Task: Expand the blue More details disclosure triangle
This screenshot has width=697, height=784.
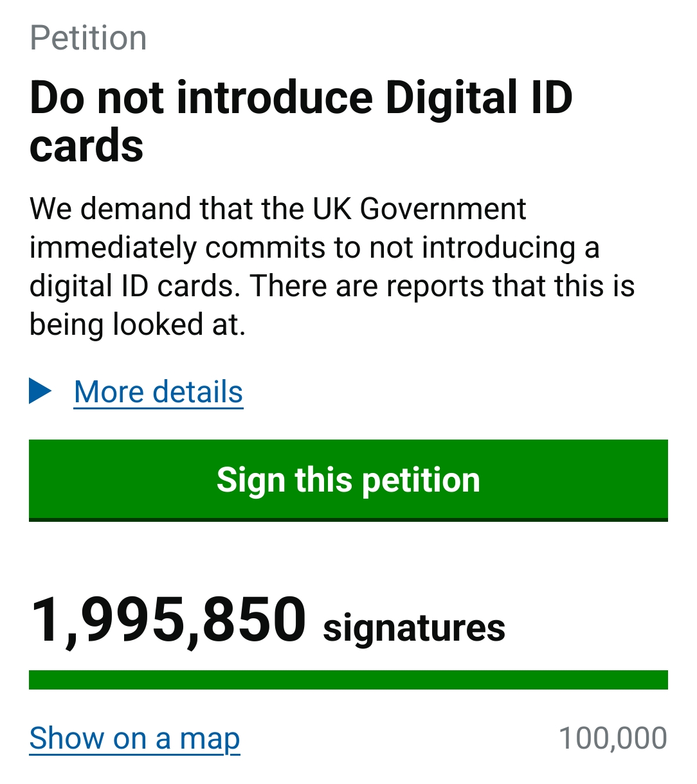Action: 41,391
